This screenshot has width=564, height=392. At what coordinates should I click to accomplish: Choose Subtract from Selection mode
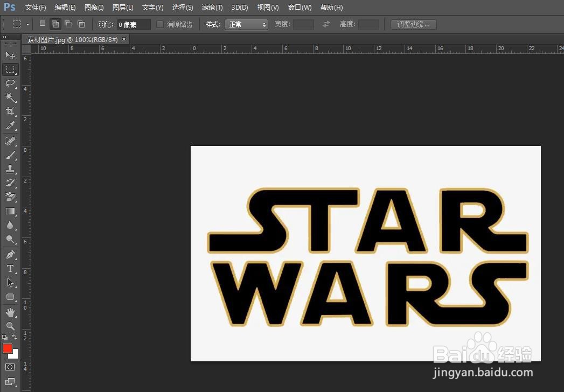tap(68, 24)
